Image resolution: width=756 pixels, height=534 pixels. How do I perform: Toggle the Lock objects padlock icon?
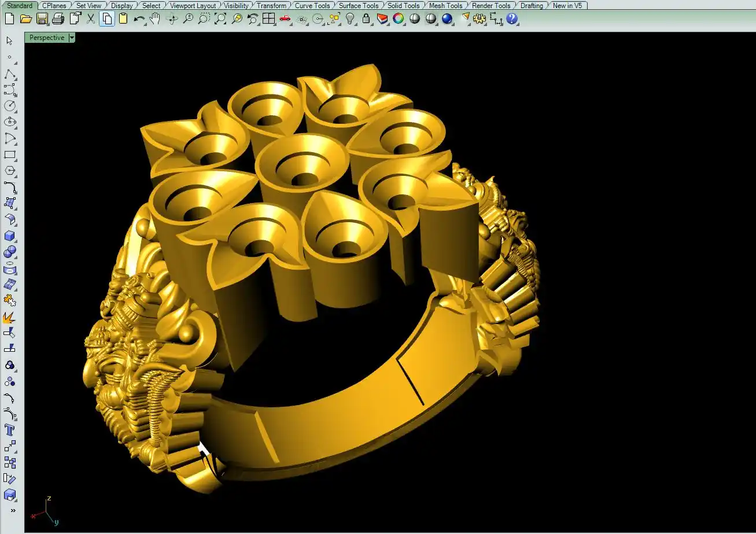coord(366,19)
